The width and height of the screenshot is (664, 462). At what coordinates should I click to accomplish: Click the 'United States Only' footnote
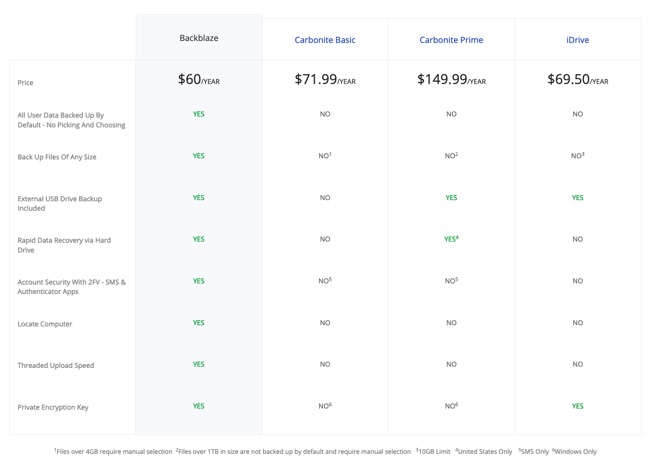tap(484, 451)
